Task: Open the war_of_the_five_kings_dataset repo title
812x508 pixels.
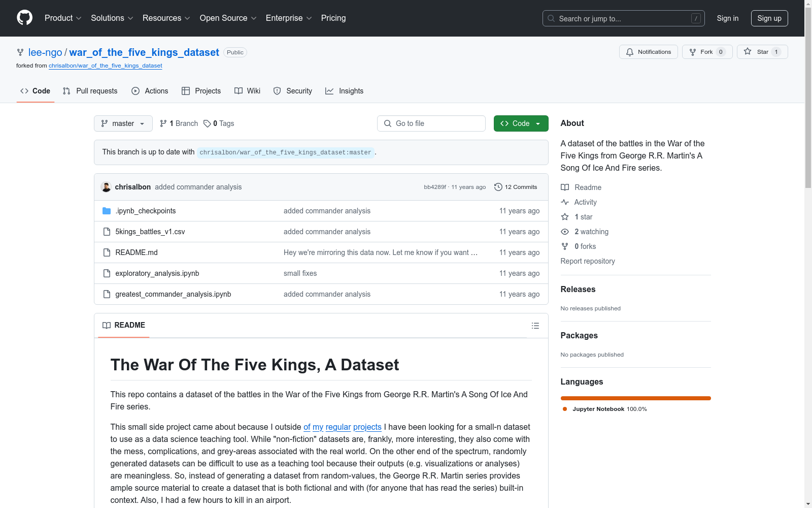Action: coord(144,52)
